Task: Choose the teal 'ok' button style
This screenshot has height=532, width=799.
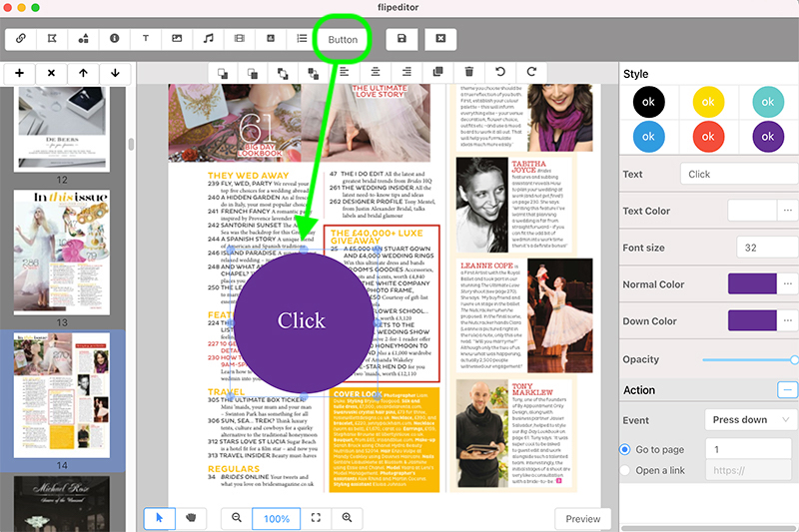Action: point(768,102)
